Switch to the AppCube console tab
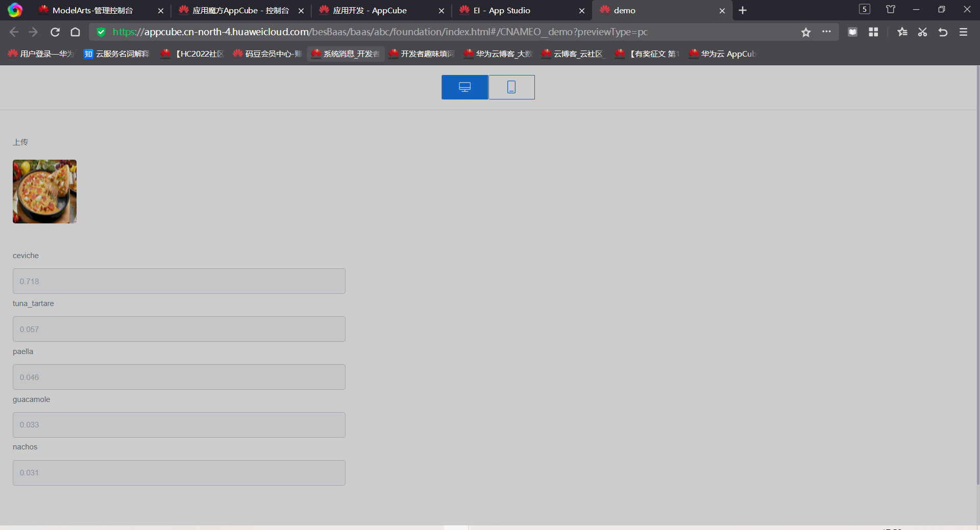 pyautogui.click(x=241, y=10)
